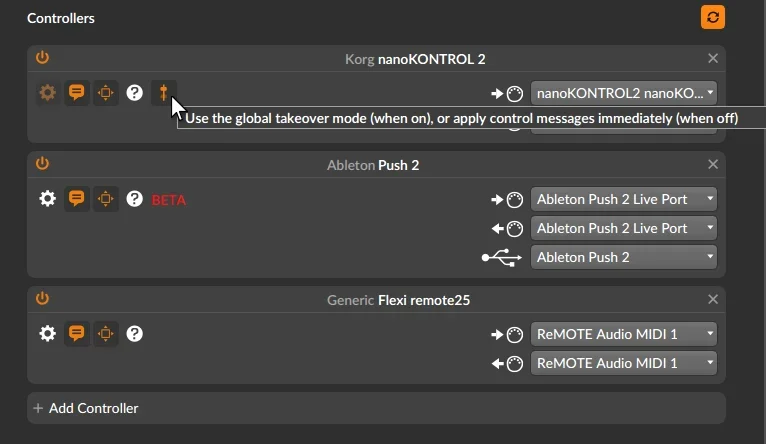Viewport: 766px width, 444px height.
Task: Open the Ableton Push 2 settings gear
Action: 47,198
